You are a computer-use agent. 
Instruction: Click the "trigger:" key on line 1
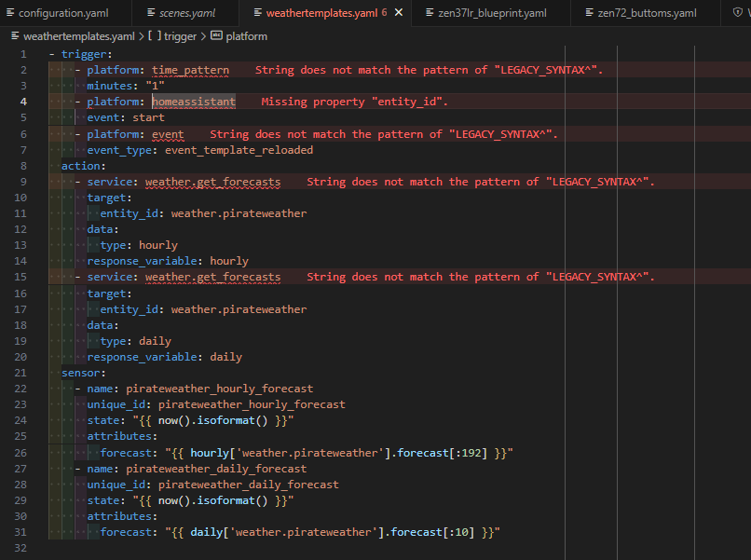point(87,54)
